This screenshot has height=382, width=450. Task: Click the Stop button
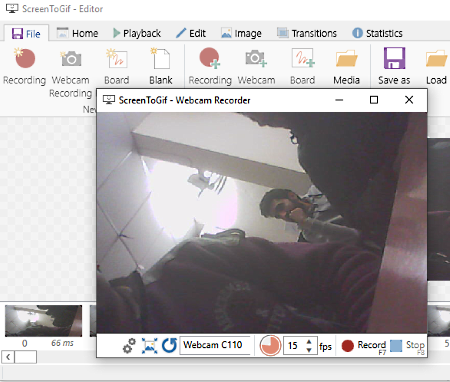click(x=407, y=346)
